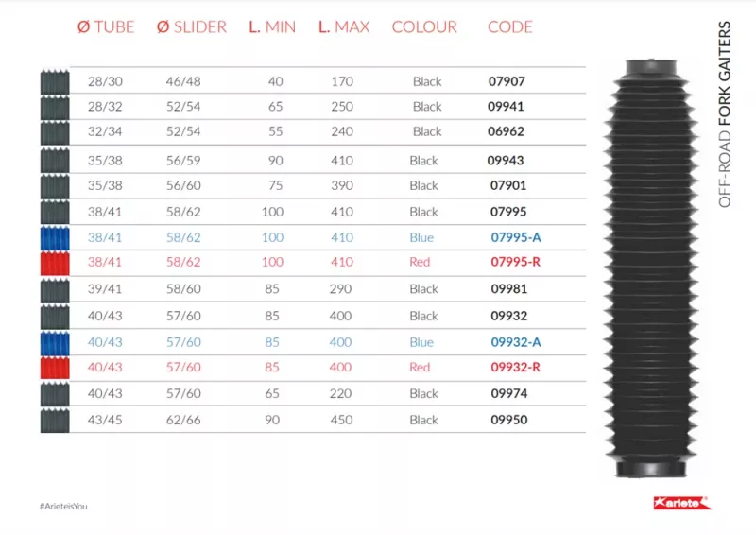Click the Ø TUBE column header
The height and width of the screenshot is (535, 756).
106,26
